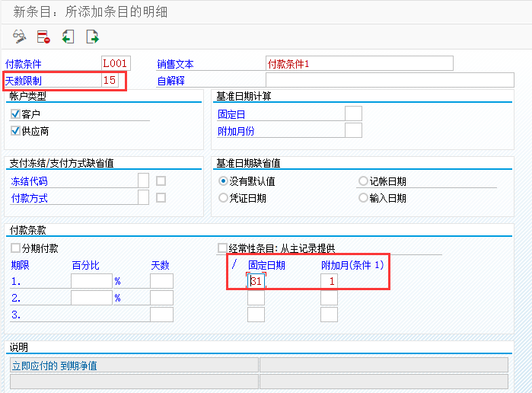The width and height of the screenshot is (532, 393).
Task: Click the 天数限制 field label
Action: point(23,81)
